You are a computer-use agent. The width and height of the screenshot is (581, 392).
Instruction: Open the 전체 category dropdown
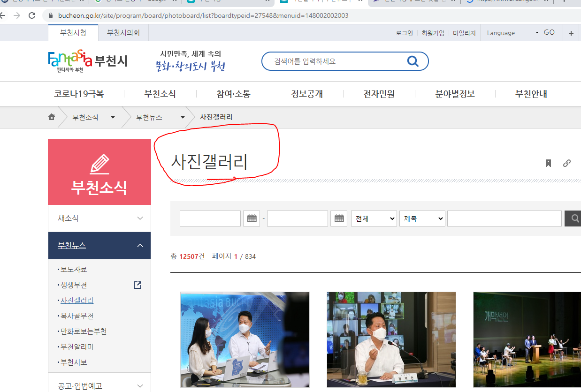[x=374, y=219]
